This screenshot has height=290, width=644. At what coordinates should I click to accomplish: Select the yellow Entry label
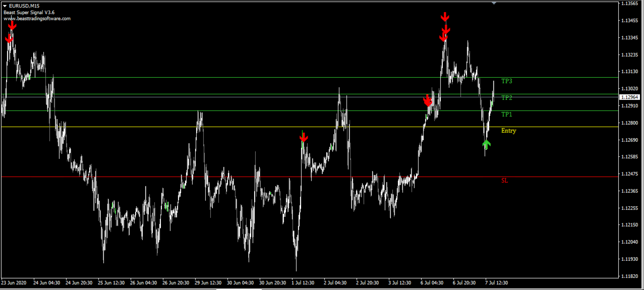pyautogui.click(x=508, y=131)
